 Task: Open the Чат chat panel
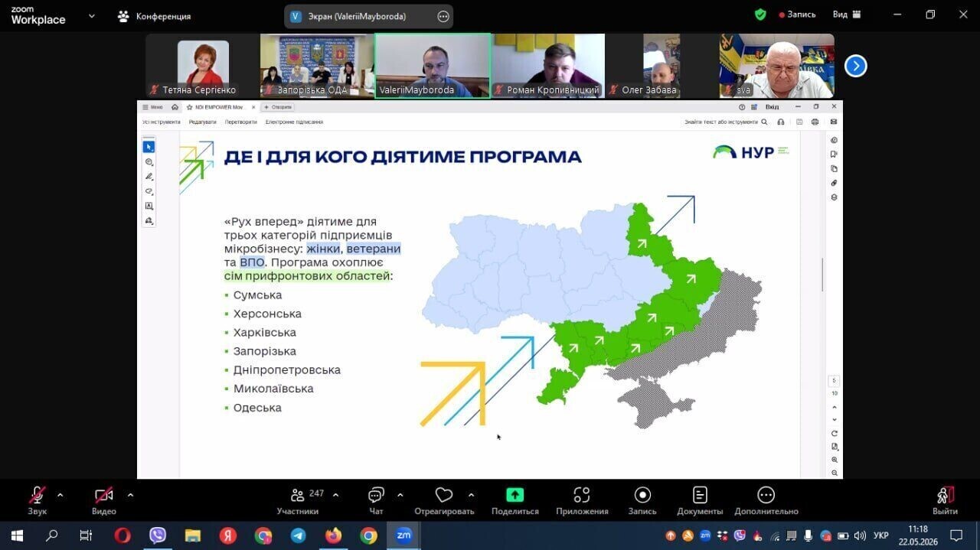tap(376, 500)
